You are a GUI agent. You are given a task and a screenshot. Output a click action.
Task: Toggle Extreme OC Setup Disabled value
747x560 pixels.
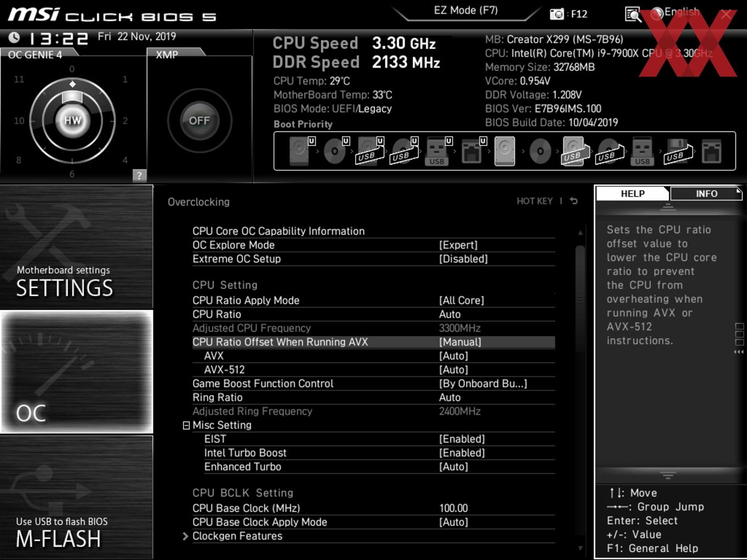tap(464, 259)
